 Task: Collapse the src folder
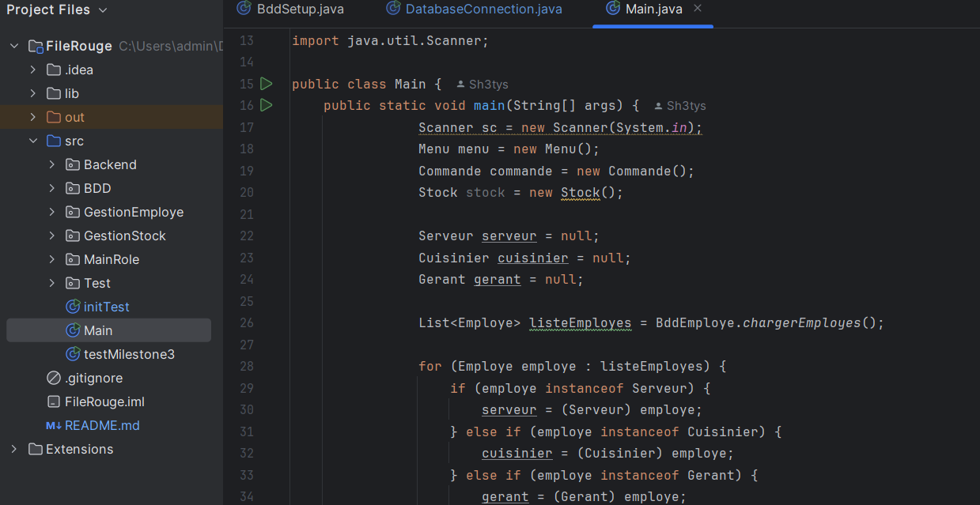tap(32, 141)
